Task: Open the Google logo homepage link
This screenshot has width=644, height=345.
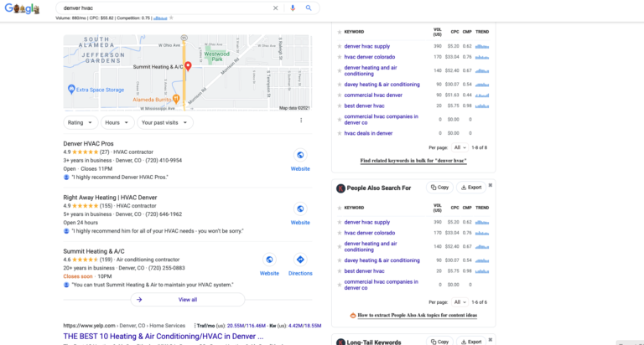Action: coord(22,8)
